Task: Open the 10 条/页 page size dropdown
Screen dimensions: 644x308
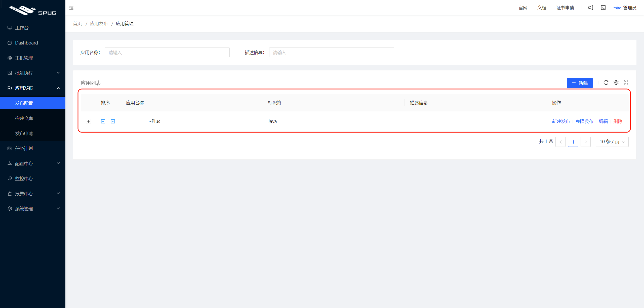Action: pos(612,142)
